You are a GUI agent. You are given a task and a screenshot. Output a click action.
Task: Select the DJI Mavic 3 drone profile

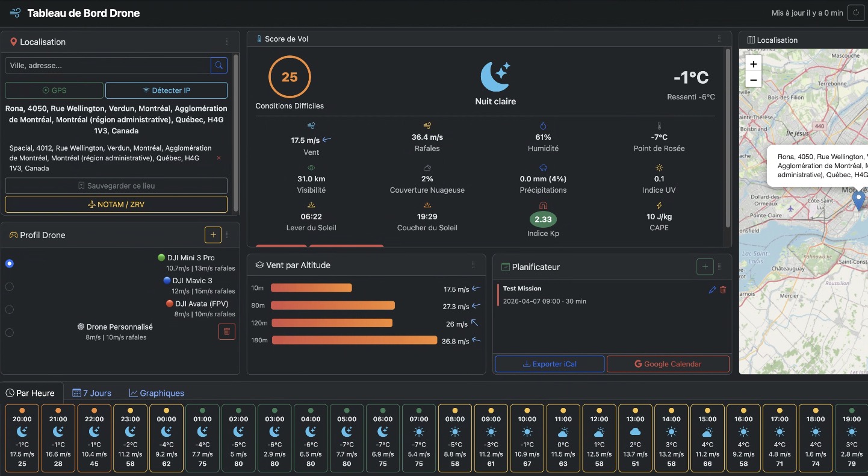pos(9,286)
